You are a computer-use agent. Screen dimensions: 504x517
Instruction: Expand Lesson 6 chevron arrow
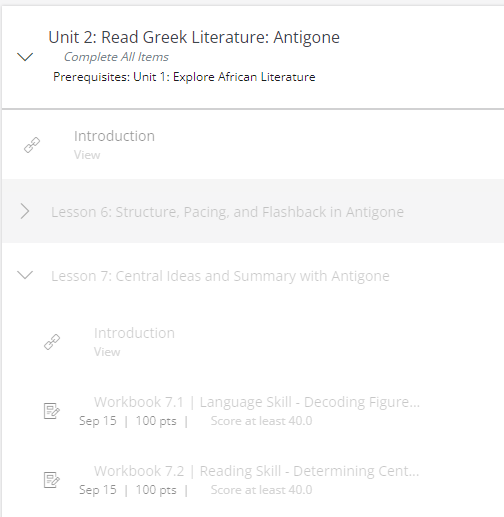click(x=25, y=211)
